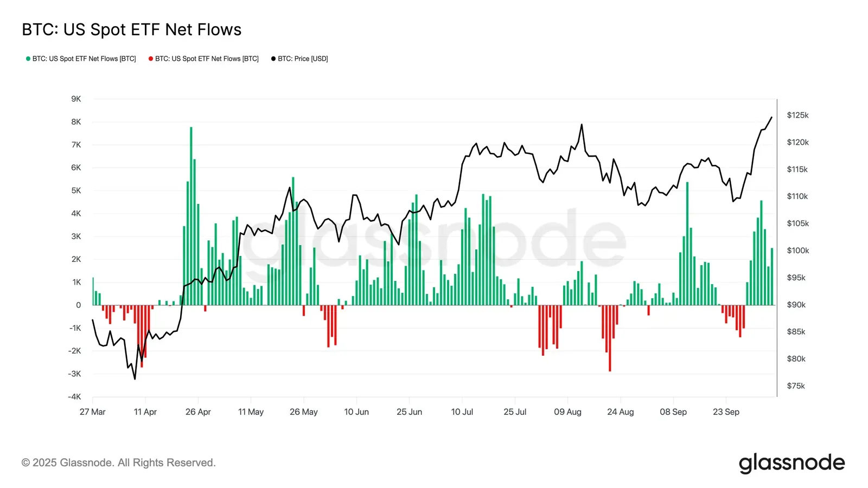Click the glassnode logo at bottom right

(792, 463)
